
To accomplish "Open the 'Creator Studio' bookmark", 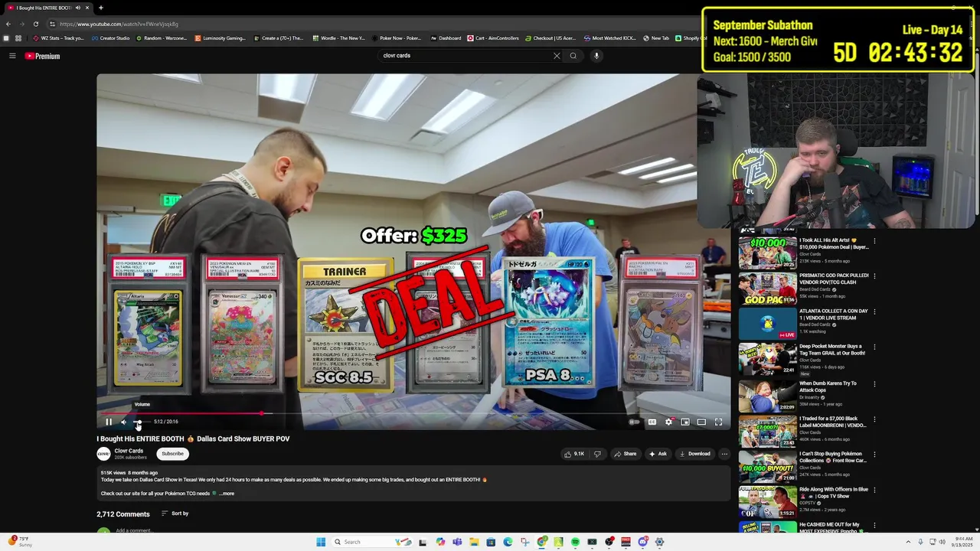I will pyautogui.click(x=110, y=38).
